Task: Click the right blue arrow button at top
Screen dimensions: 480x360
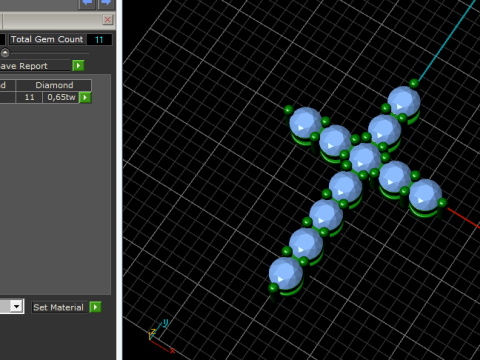Action: 106,3
